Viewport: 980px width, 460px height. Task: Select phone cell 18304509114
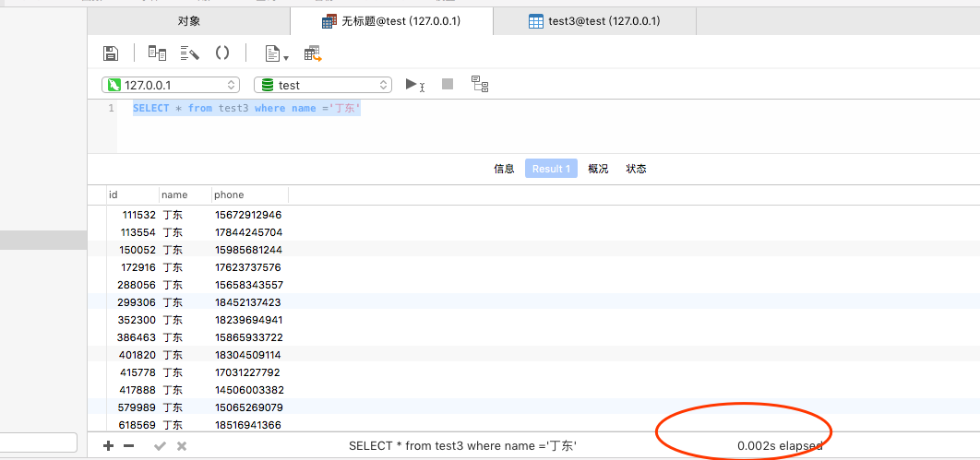[x=250, y=355]
